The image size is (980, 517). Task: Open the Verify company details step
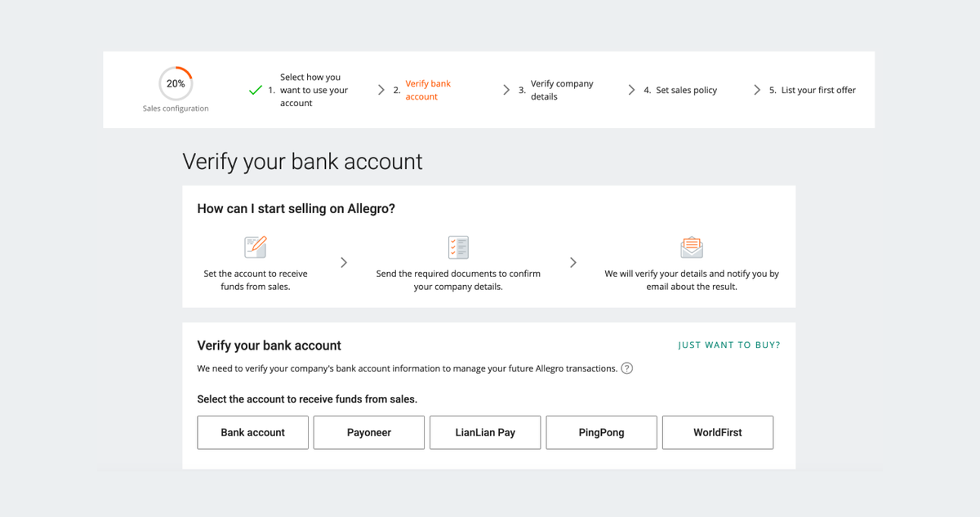tap(561, 90)
